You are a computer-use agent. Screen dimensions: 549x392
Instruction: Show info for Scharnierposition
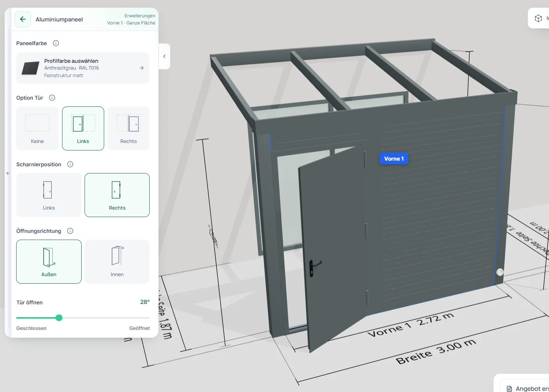click(x=70, y=164)
